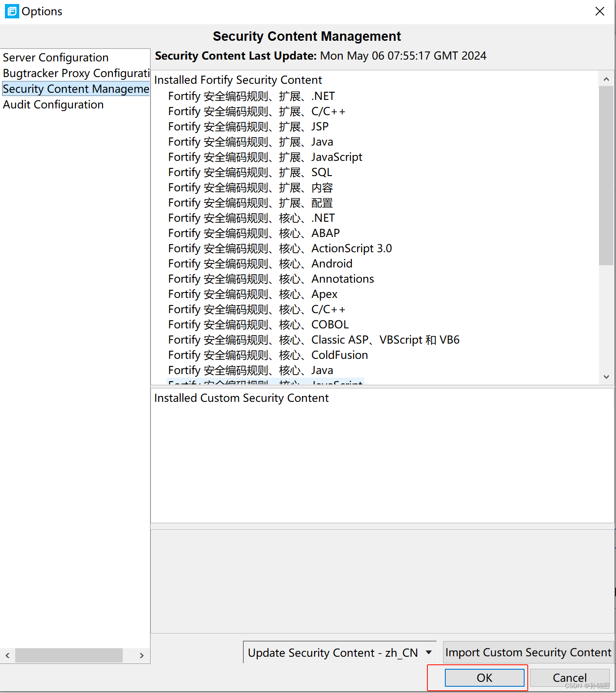Click inside the Installed Custom Security Content panel

click(x=381, y=457)
